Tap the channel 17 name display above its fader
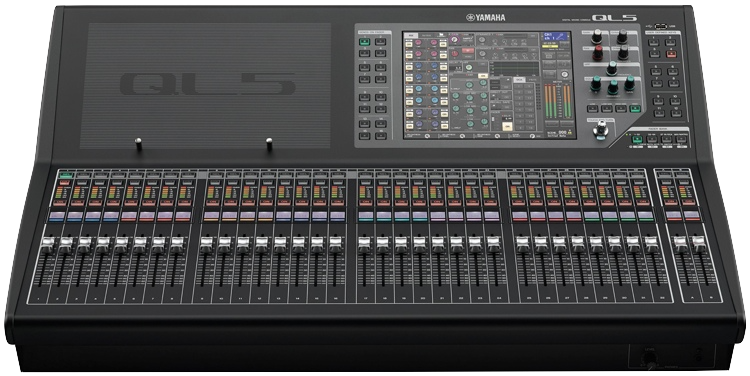The height and width of the screenshot is (376, 750). coord(365,216)
